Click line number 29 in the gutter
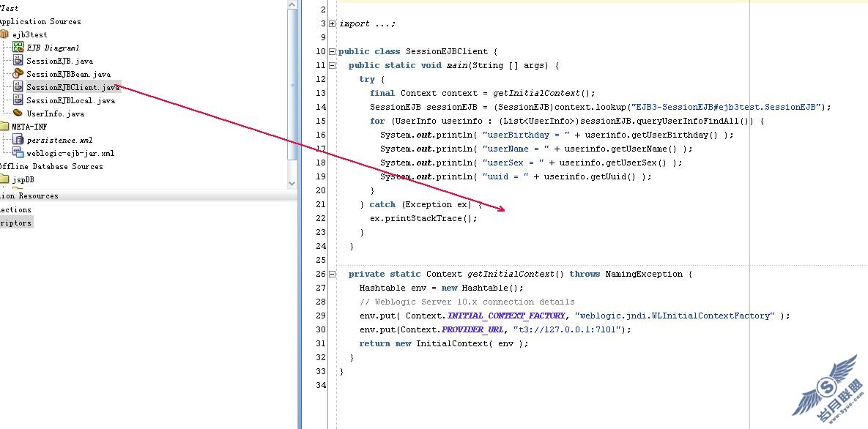 (x=321, y=316)
